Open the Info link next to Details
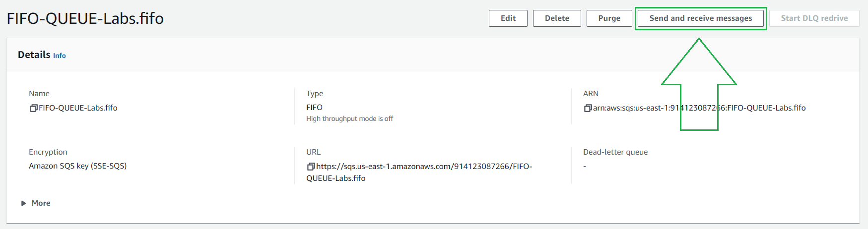This screenshot has width=868, height=229. pos(60,56)
